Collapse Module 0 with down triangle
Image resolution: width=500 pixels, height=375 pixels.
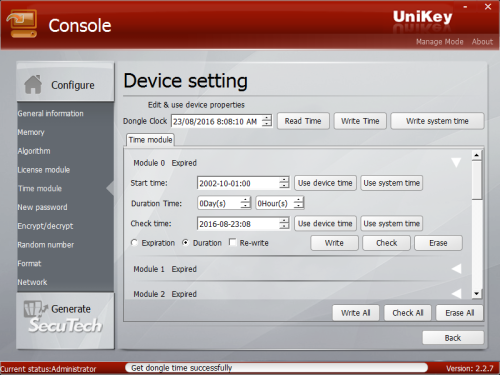(x=456, y=163)
